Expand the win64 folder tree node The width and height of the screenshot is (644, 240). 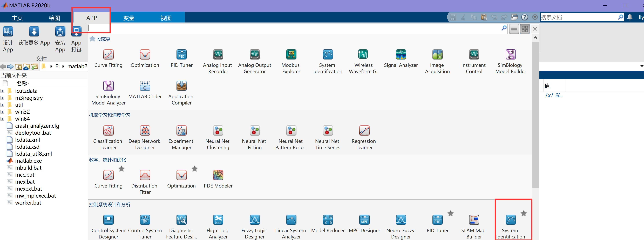[x=3, y=119]
